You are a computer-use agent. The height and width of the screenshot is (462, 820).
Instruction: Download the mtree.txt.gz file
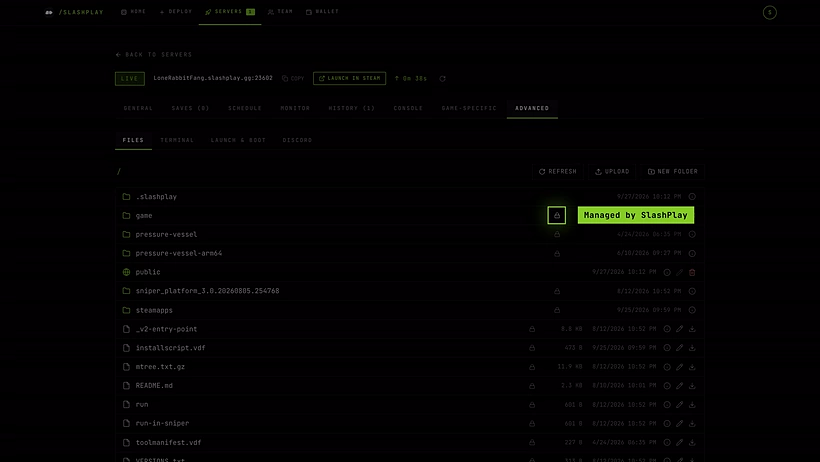pos(692,367)
